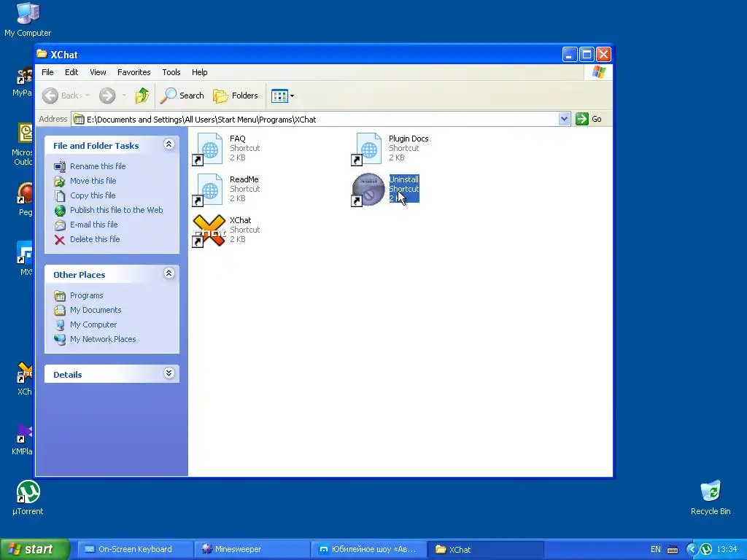This screenshot has height=560, width=747.
Task: Open the Back button history dropdown
Action: pyautogui.click(x=88, y=96)
